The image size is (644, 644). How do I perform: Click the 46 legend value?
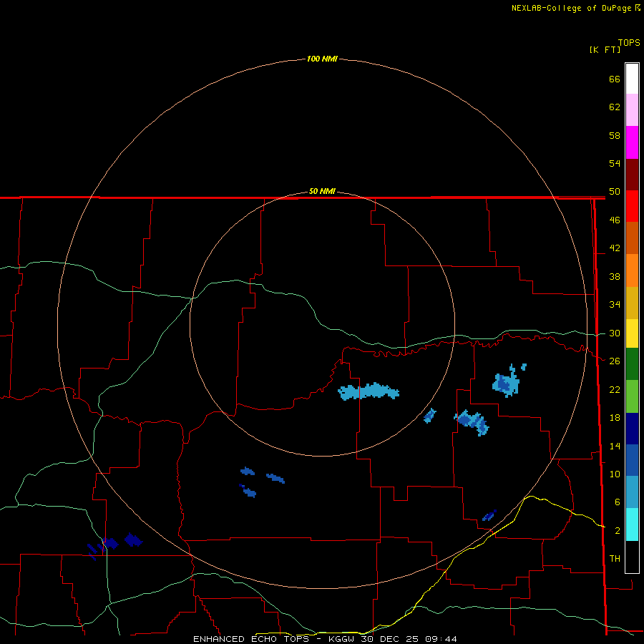click(615, 220)
